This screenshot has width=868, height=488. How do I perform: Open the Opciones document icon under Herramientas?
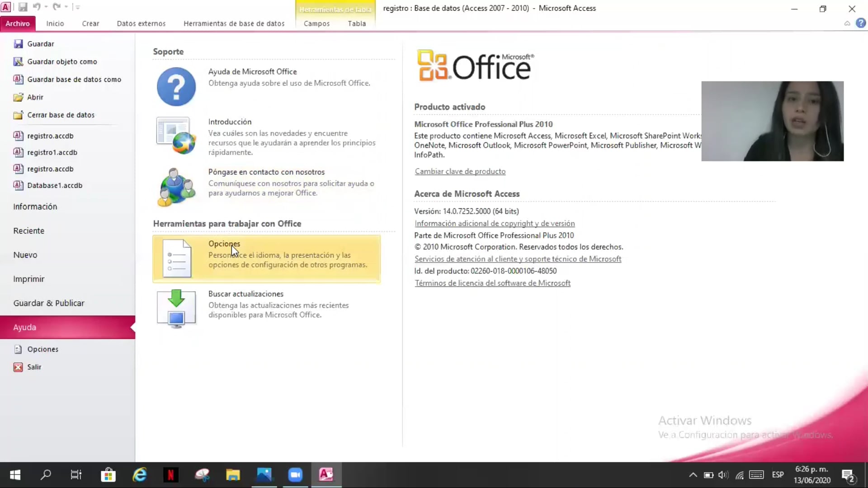[x=177, y=258]
